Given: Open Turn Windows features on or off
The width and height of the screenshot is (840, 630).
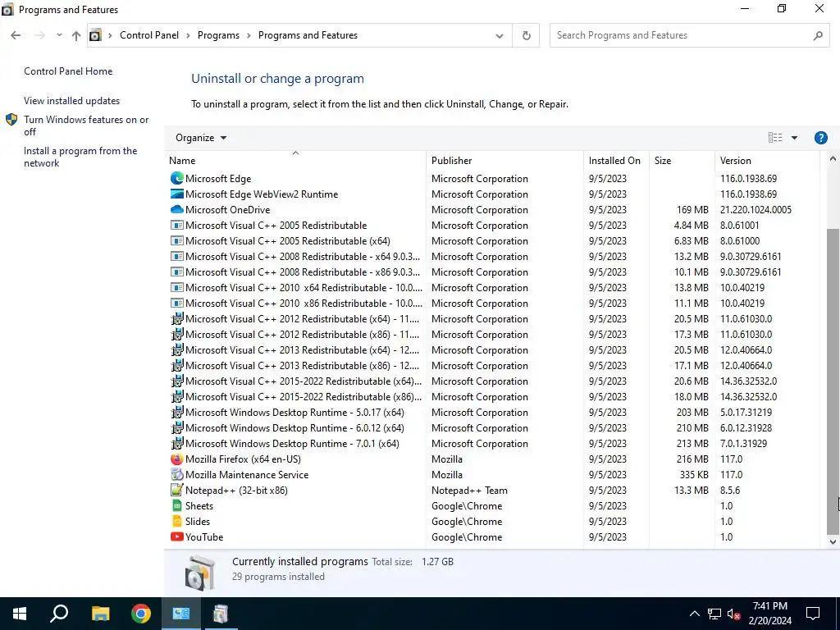Looking at the screenshot, I should tap(85, 126).
